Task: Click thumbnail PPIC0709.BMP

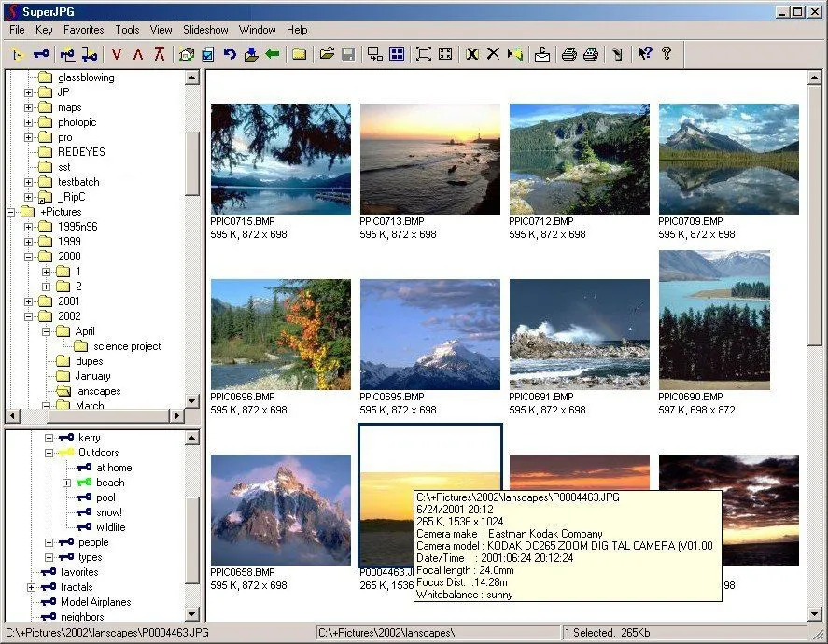Action: tap(731, 157)
